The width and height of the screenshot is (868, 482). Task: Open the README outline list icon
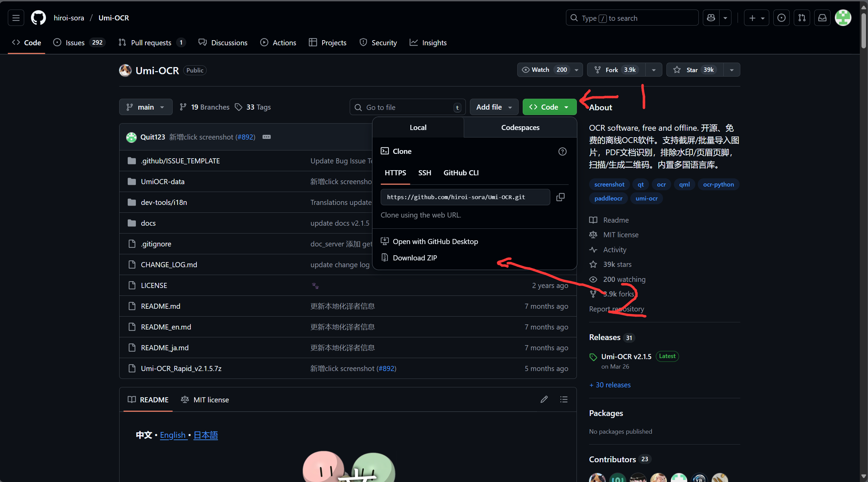tap(564, 399)
